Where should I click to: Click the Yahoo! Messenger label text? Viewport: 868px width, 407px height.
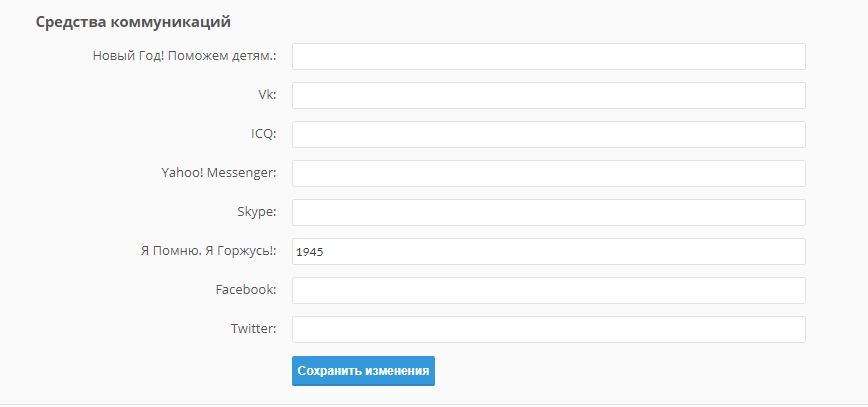218,174
